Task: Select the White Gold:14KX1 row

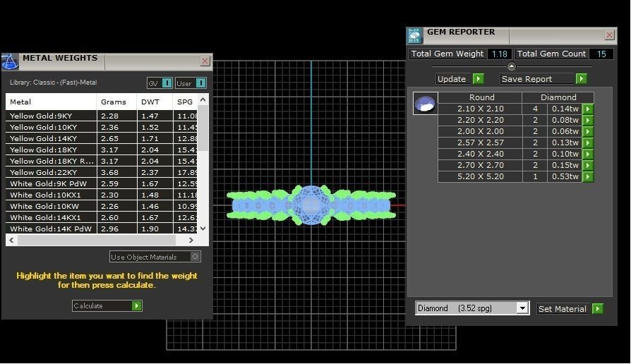Action: 102,217
